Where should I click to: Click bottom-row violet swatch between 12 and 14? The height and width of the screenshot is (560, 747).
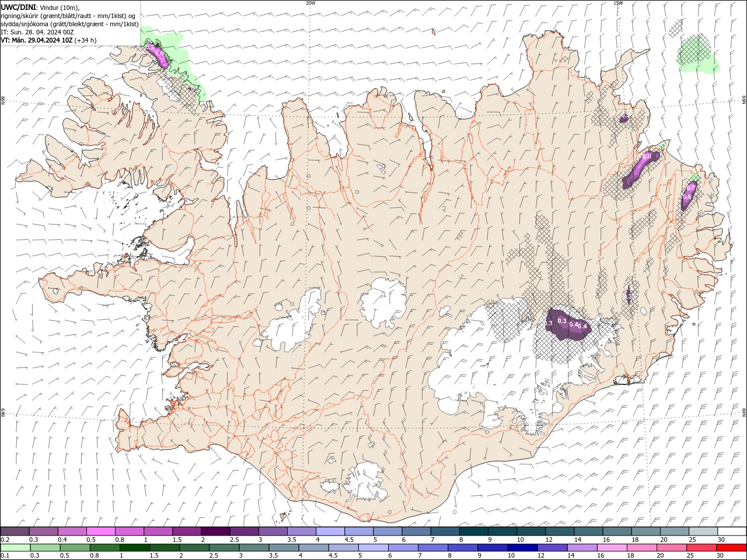click(551, 548)
